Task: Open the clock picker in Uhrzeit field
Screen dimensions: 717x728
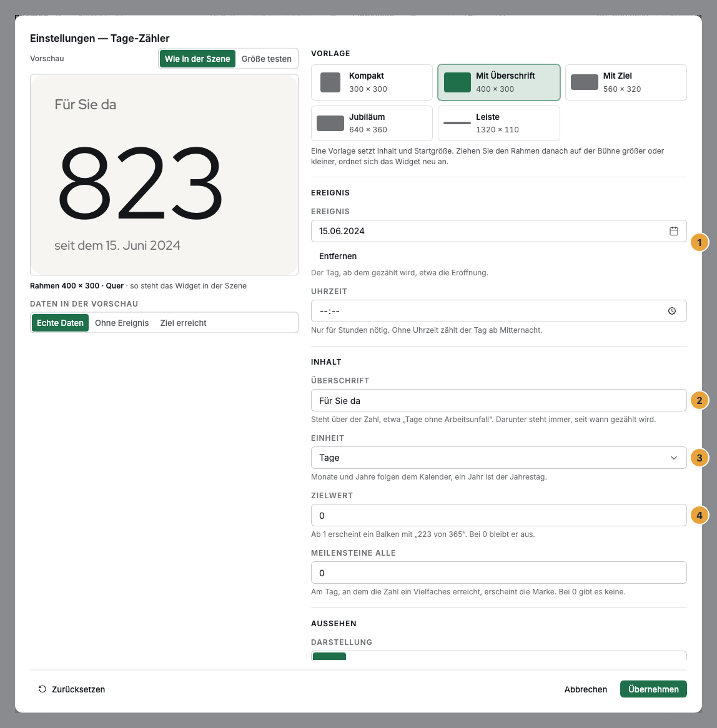Action: tap(672, 311)
